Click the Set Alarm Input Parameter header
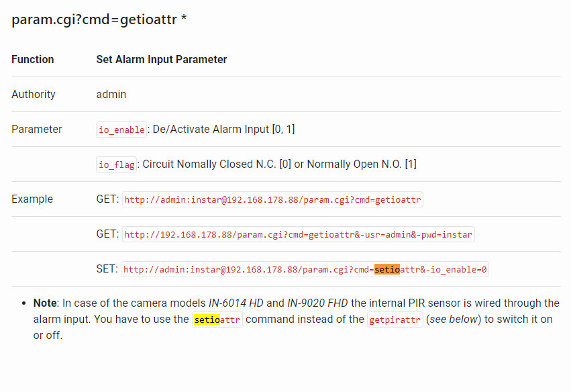The width and height of the screenshot is (571, 392). pos(162,59)
